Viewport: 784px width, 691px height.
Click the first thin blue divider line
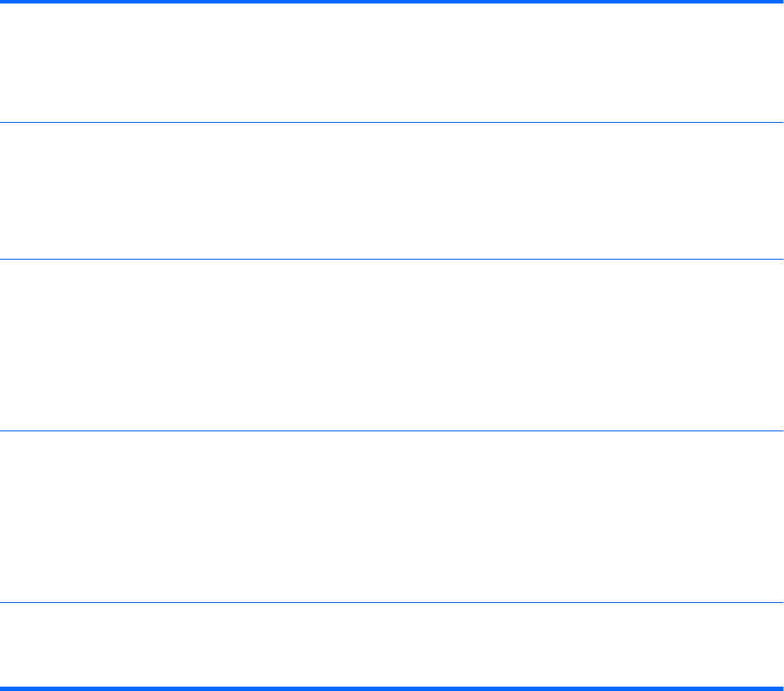click(x=392, y=123)
